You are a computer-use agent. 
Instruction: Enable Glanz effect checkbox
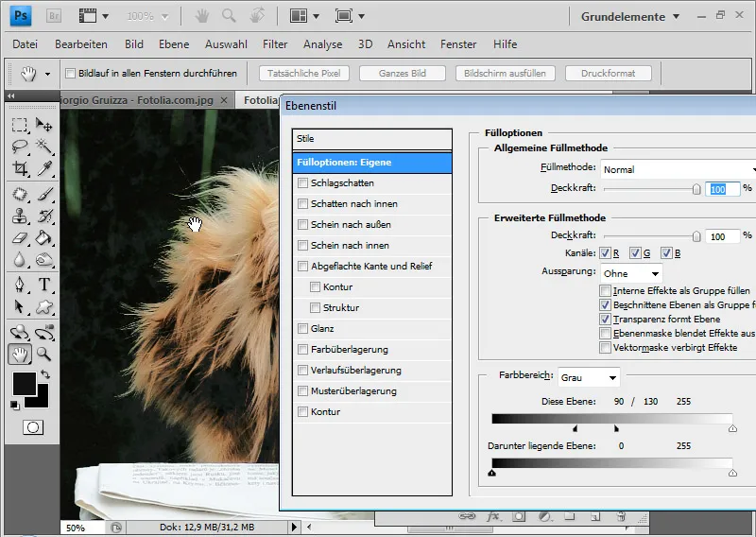pos(302,329)
